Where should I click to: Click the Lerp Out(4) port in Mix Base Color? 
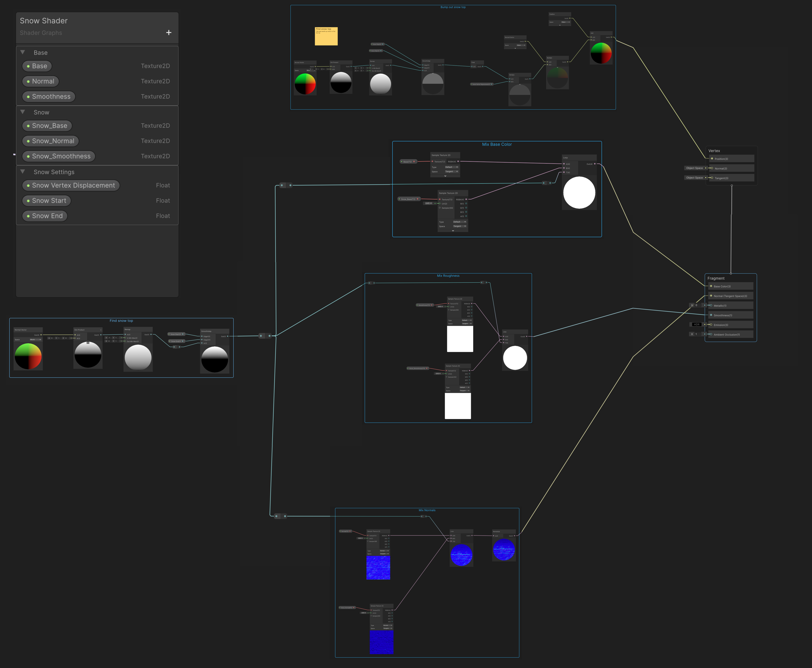click(595, 164)
